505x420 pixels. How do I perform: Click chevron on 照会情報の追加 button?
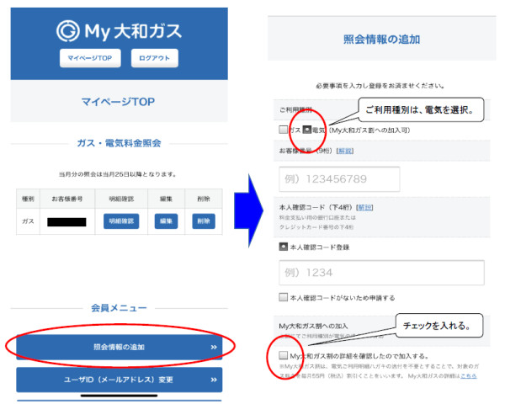pyautogui.click(x=214, y=348)
